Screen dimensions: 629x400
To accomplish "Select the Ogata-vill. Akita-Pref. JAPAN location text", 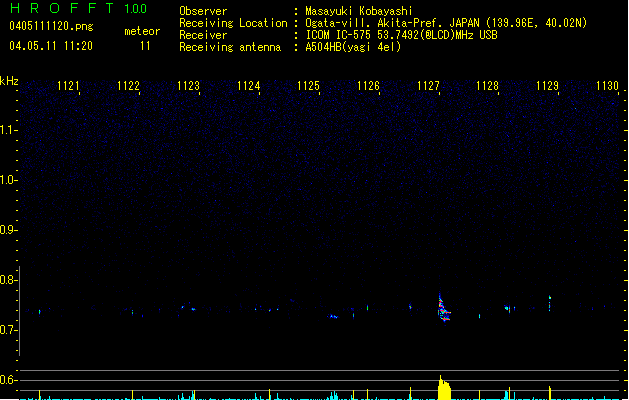I will pyautogui.click(x=446, y=23).
